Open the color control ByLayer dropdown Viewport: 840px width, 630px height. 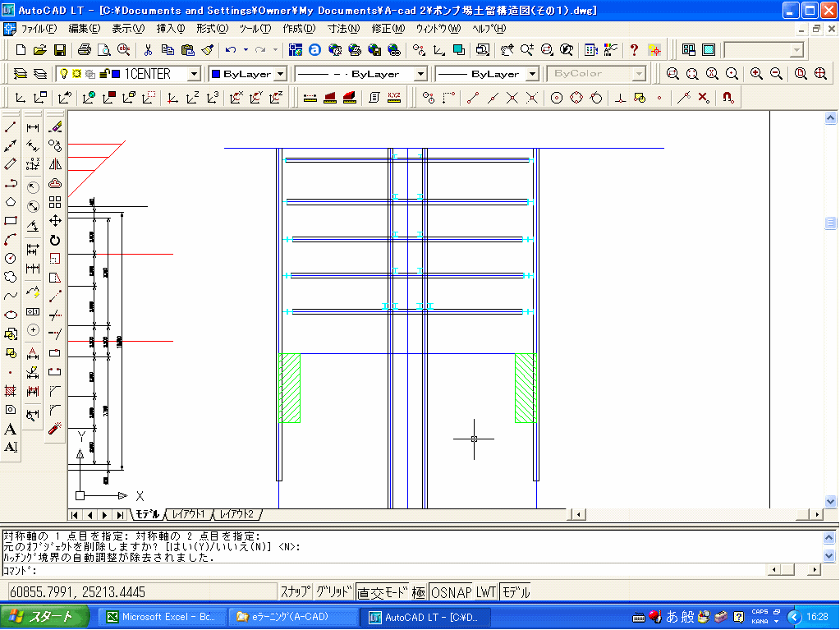[281, 73]
